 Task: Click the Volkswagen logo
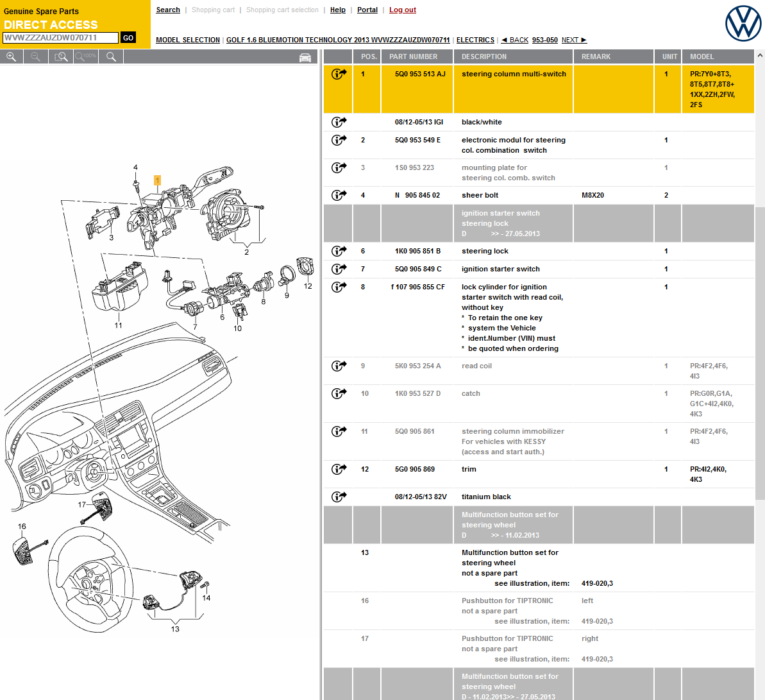coord(743,23)
